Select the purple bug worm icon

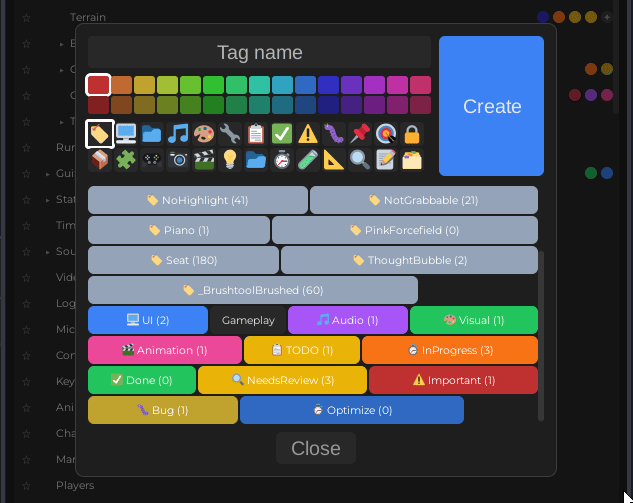[334, 134]
